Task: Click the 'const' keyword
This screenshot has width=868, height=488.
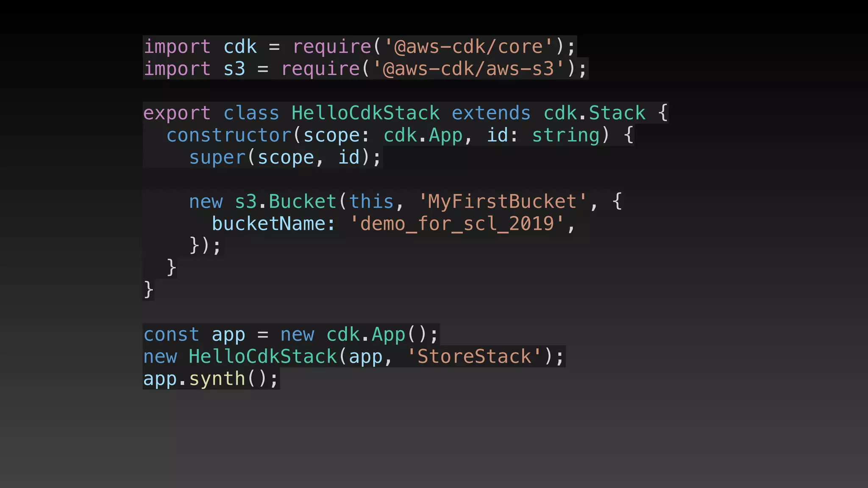Action: (x=171, y=334)
